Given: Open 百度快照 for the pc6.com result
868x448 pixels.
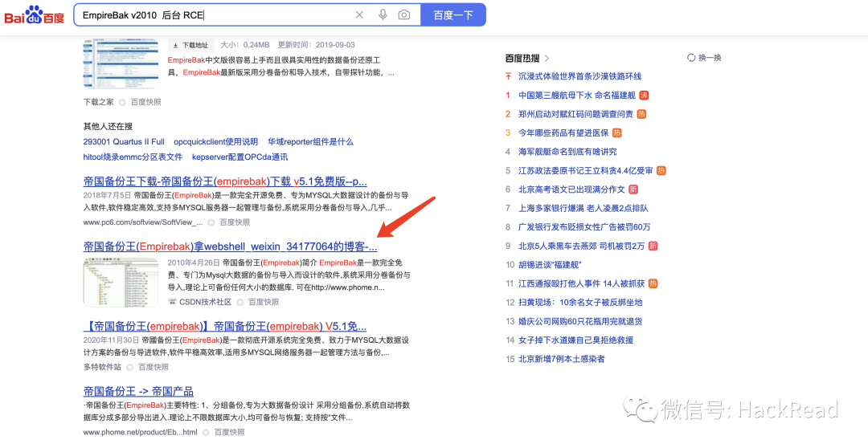Looking at the screenshot, I should [235, 222].
